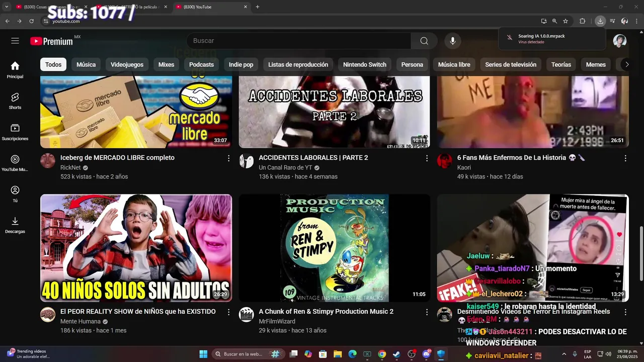Open Microsoft Edge from the taskbar

tap(352, 354)
